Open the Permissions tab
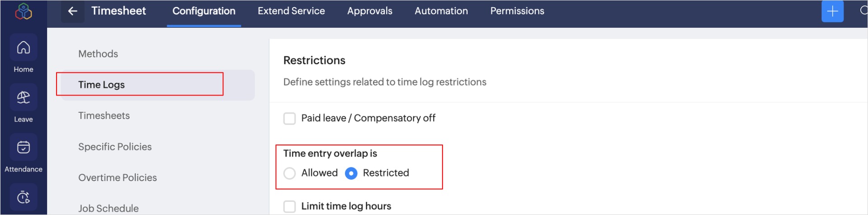The height and width of the screenshot is (215, 868). pyautogui.click(x=517, y=11)
